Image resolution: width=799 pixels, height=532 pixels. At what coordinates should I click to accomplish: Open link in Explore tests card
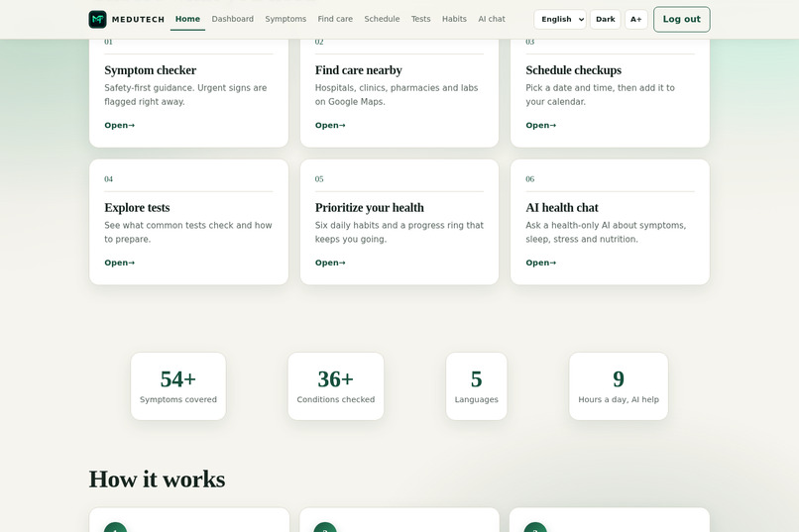click(120, 263)
